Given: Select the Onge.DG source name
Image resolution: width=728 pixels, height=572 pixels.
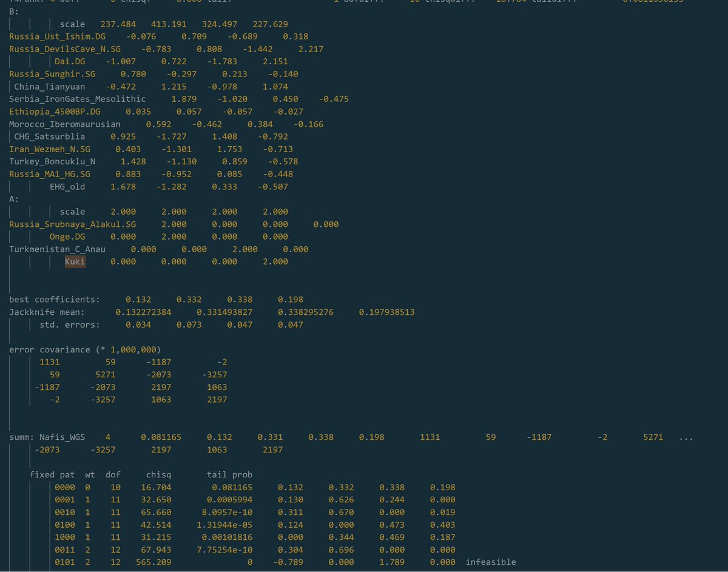Looking at the screenshot, I should pyautogui.click(x=67, y=237).
